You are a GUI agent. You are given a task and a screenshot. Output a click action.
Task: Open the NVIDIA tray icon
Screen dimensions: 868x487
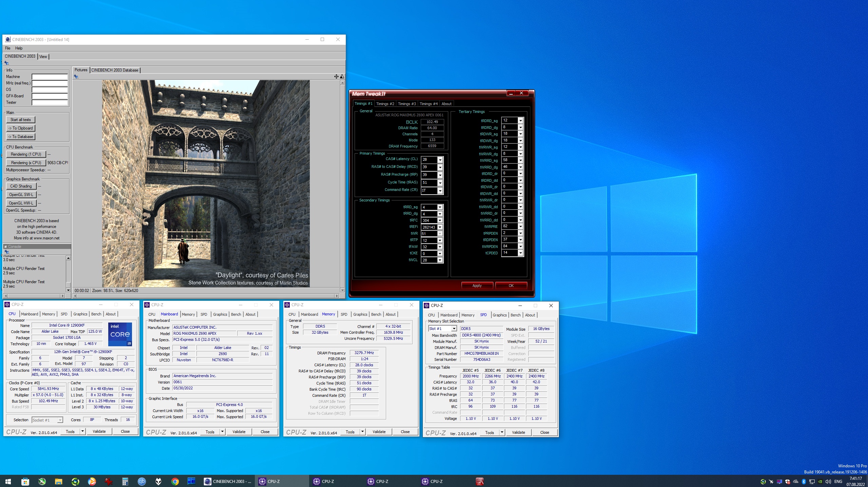[820, 482]
